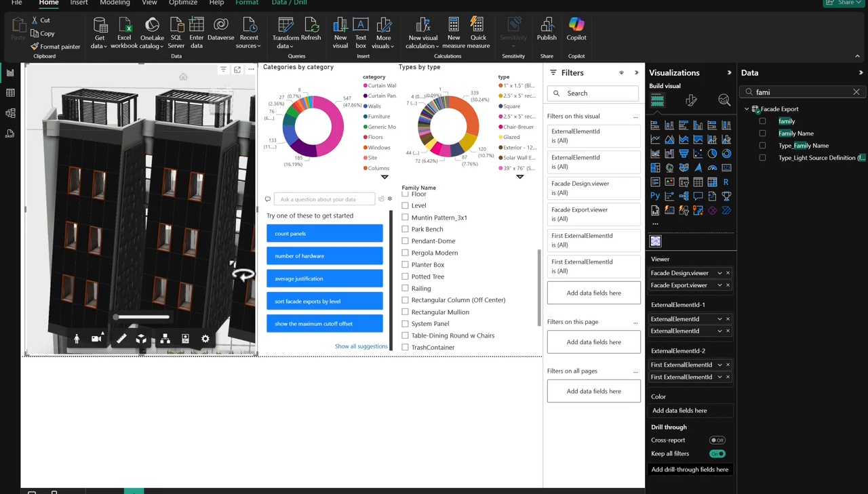Screen dimensions: 868x494
Task: Select the Donut chart visualization icon
Action: pyautogui.click(x=726, y=153)
